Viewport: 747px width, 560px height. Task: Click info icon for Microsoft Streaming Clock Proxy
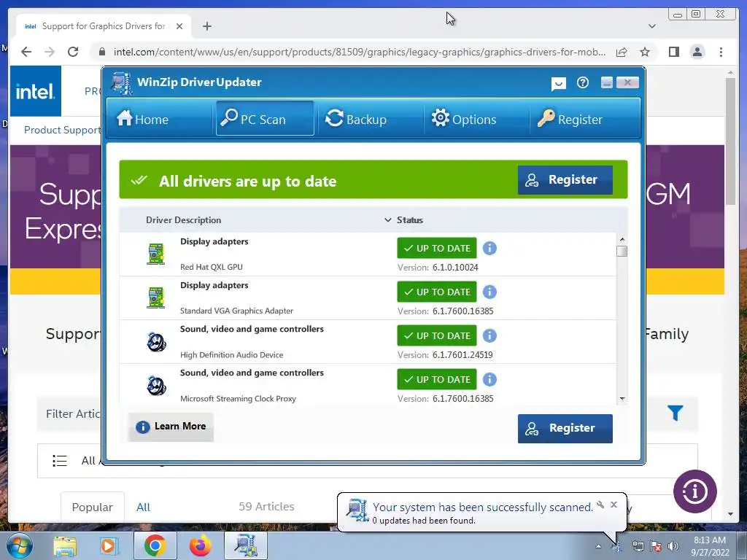[x=489, y=379]
